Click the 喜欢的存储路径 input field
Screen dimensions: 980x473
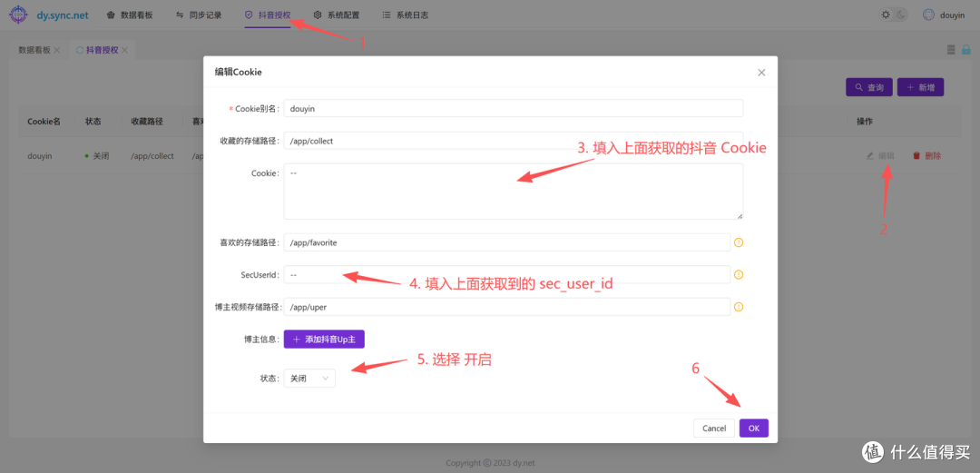[x=507, y=242]
